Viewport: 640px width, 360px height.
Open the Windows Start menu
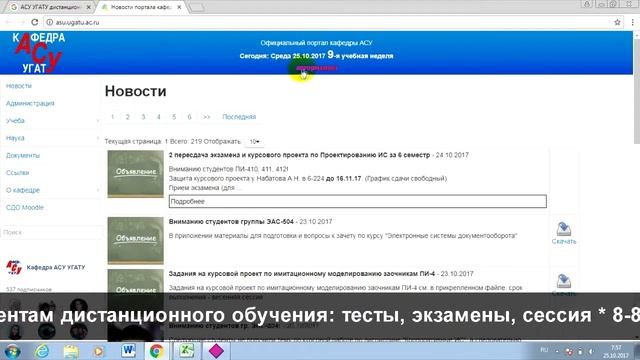pos(12,351)
